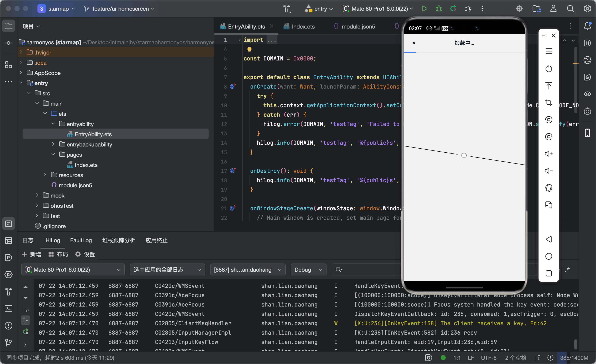Expand the AppScope folder
Image resolution: width=596 pixels, height=364 pixels.
[21, 73]
